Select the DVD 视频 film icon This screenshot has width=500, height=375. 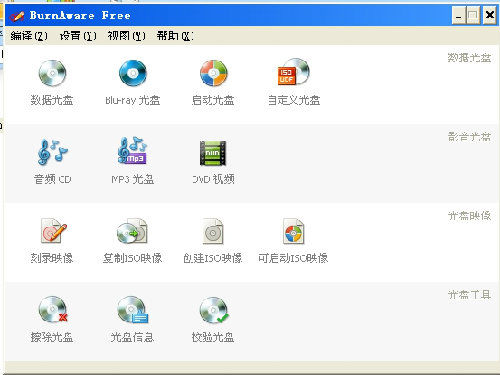click(x=213, y=153)
